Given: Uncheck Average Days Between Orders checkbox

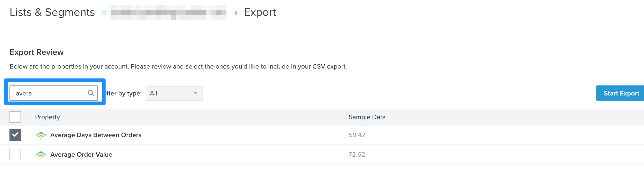Looking at the screenshot, I should (15, 135).
